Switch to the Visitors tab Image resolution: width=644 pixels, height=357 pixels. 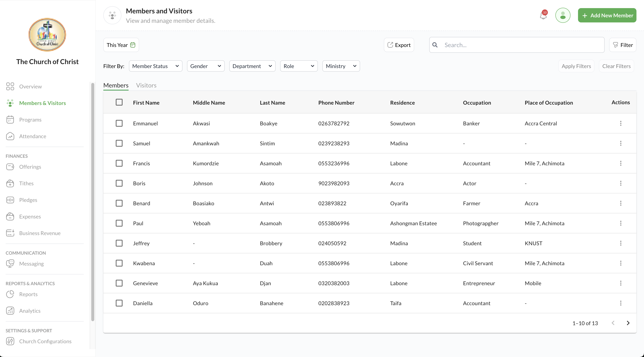[x=146, y=85]
